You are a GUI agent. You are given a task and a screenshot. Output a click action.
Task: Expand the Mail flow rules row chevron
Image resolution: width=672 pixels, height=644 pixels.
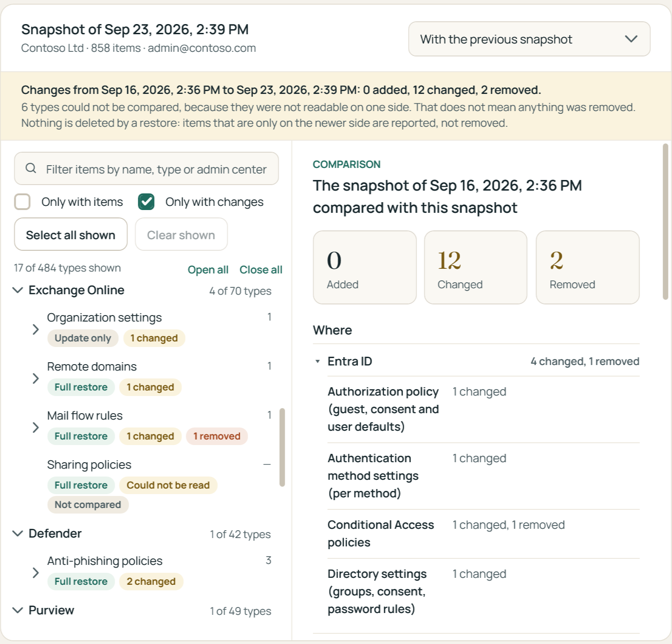pos(36,427)
